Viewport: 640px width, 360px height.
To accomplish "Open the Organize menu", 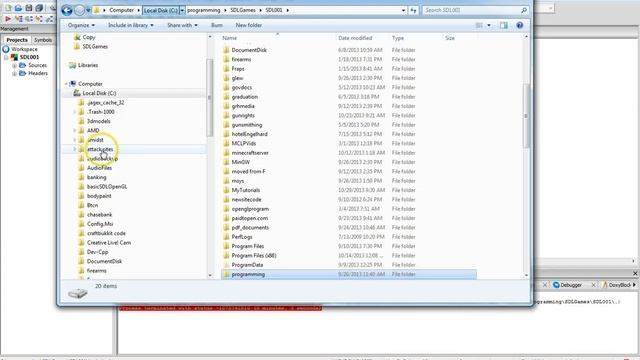I will pos(81,25).
